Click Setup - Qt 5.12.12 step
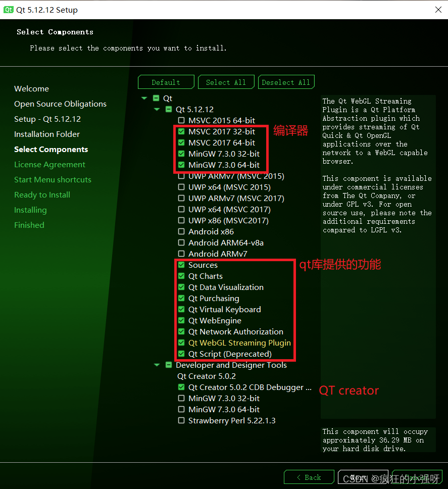448x489 pixels. pyautogui.click(x=47, y=119)
